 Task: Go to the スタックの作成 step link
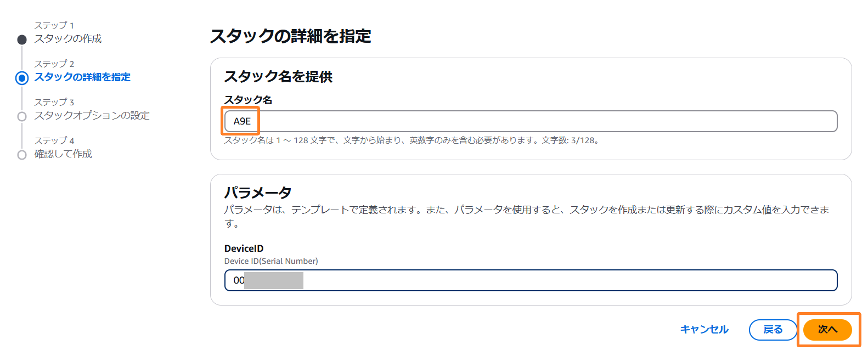(68, 39)
